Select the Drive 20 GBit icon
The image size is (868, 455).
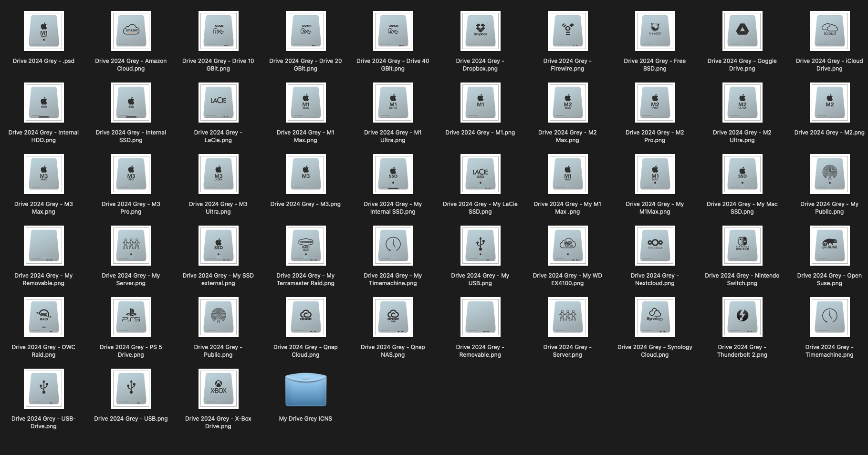click(305, 31)
